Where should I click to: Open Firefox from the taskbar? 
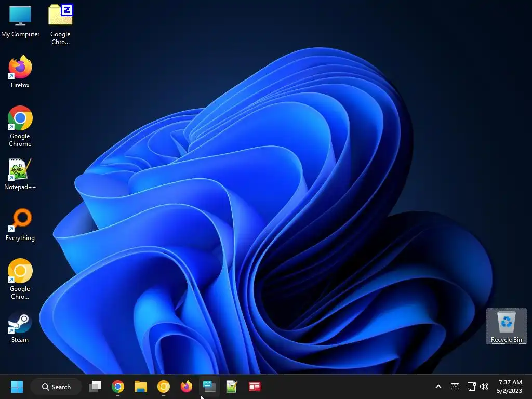click(187, 387)
